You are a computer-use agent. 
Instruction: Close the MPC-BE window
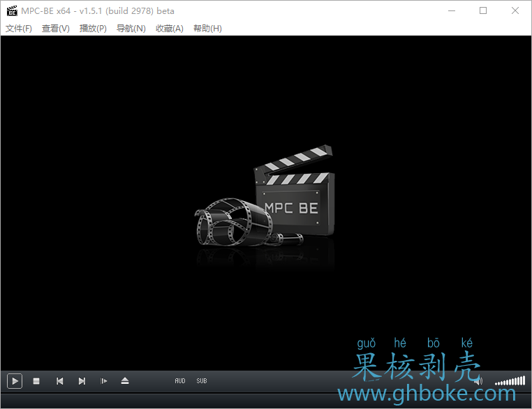(515, 11)
